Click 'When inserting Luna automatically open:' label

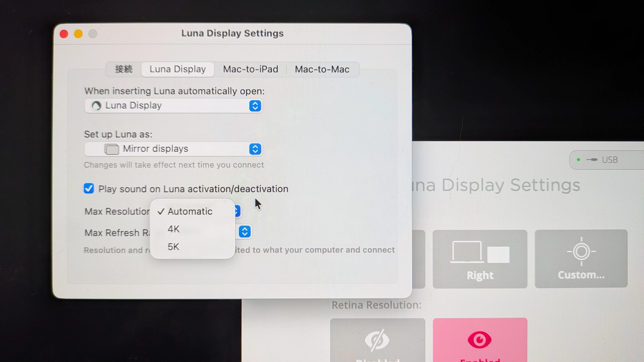175,91
